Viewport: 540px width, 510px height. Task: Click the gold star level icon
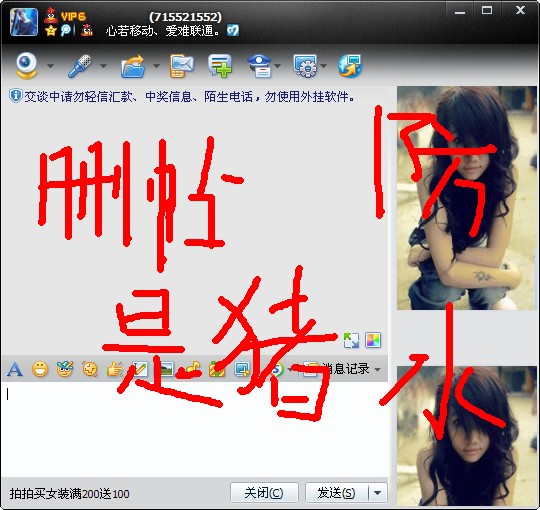51,31
